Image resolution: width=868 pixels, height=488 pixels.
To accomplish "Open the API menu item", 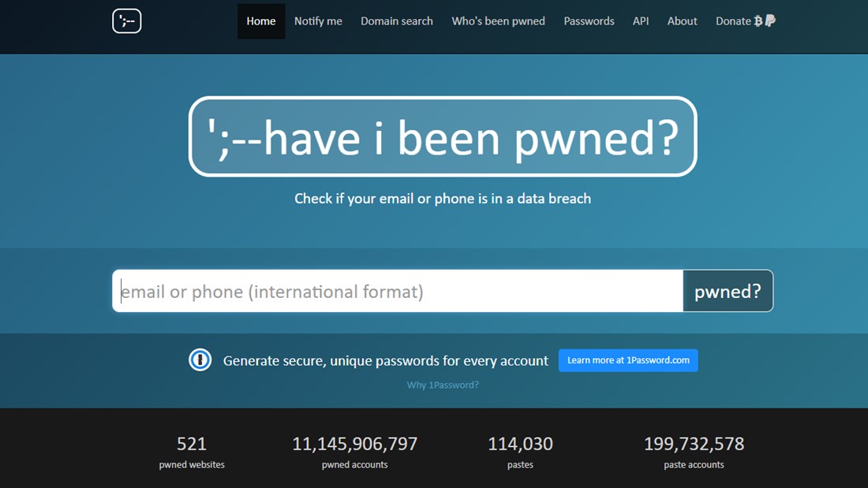I will (x=641, y=21).
